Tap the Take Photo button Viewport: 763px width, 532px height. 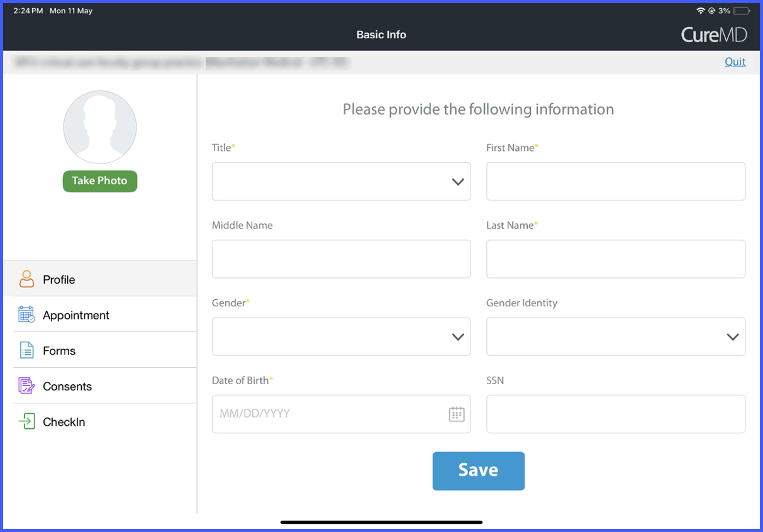100,181
